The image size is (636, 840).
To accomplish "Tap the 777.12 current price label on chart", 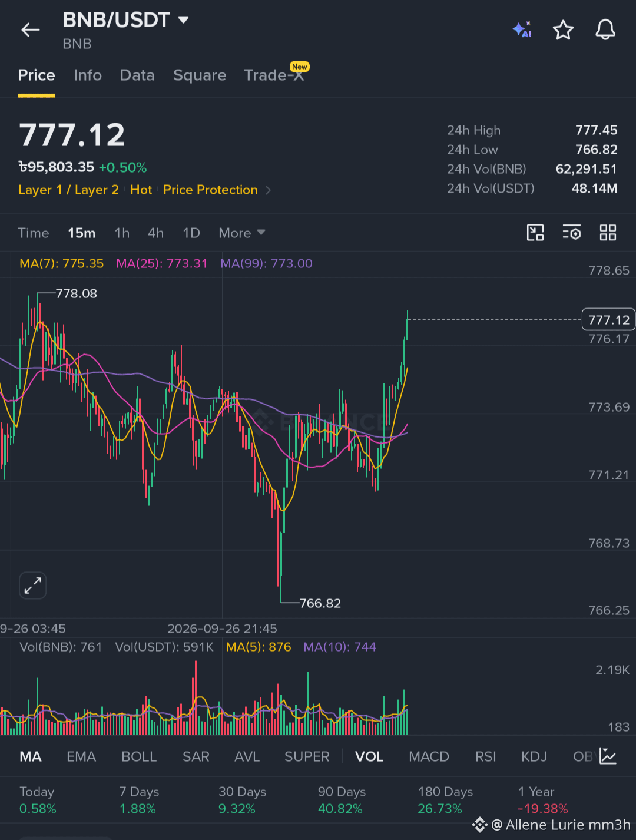I will [x=608, y=319].
